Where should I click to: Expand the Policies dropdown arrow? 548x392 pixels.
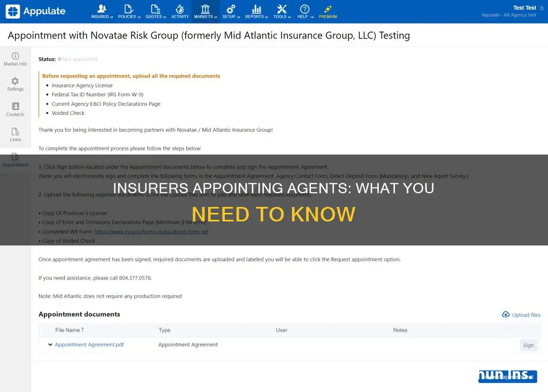point(139,17)
